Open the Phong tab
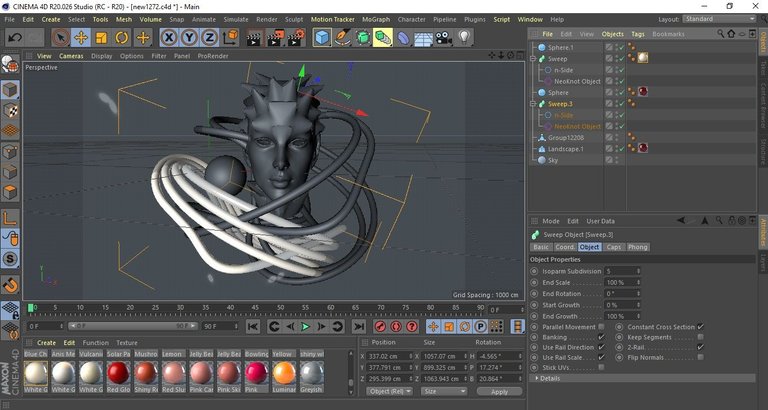This screenshot has width=768, height=410. 638,247
